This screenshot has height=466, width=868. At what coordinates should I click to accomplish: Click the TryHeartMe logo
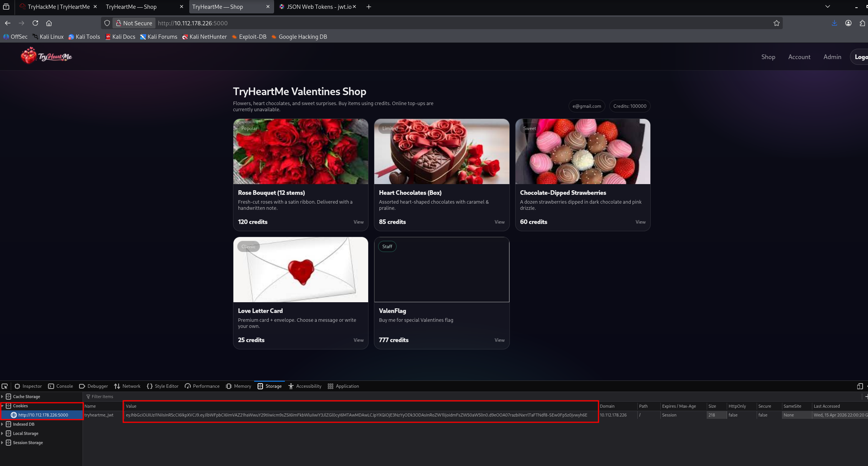click(46, 56)
